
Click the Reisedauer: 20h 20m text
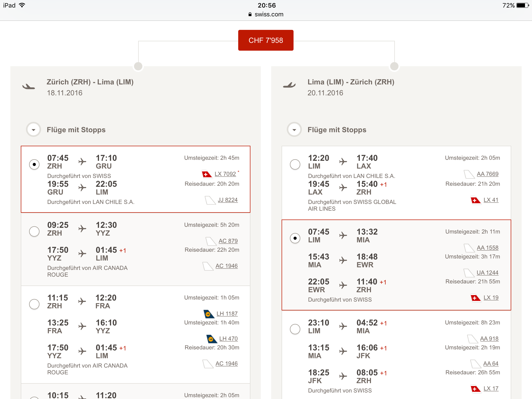coord(212,184)
